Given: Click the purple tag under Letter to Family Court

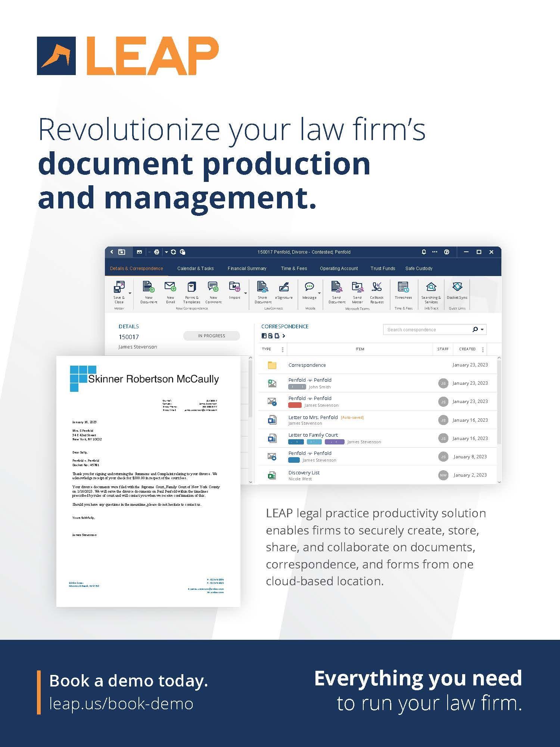Looking at the screenshot, I should (x=335, y=442).
